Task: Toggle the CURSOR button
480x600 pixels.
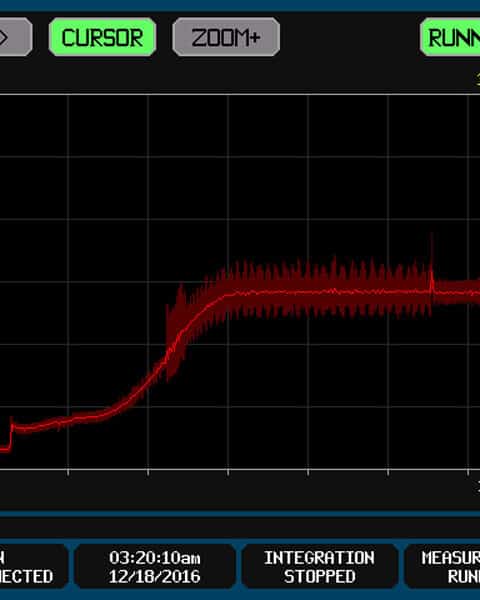Action: pos(102,37)
